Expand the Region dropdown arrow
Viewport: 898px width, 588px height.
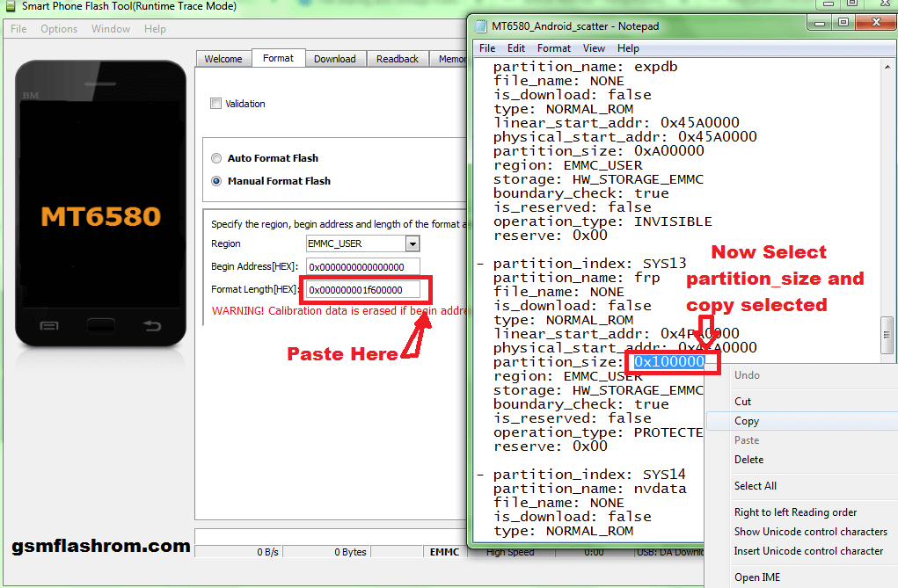tap(412, 244)
